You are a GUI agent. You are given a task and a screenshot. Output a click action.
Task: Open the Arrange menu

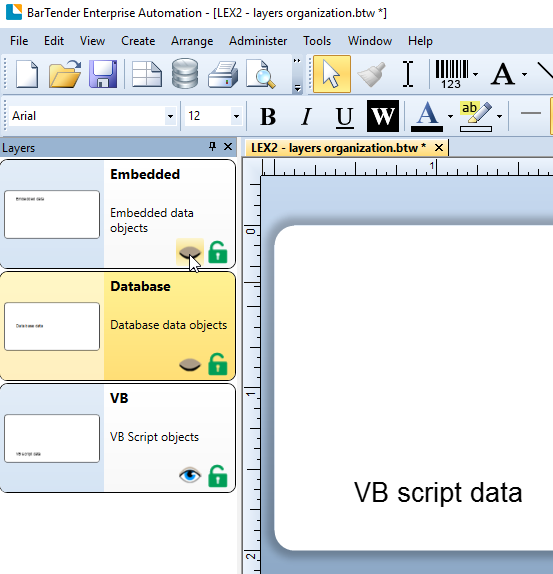coord(192,41)
